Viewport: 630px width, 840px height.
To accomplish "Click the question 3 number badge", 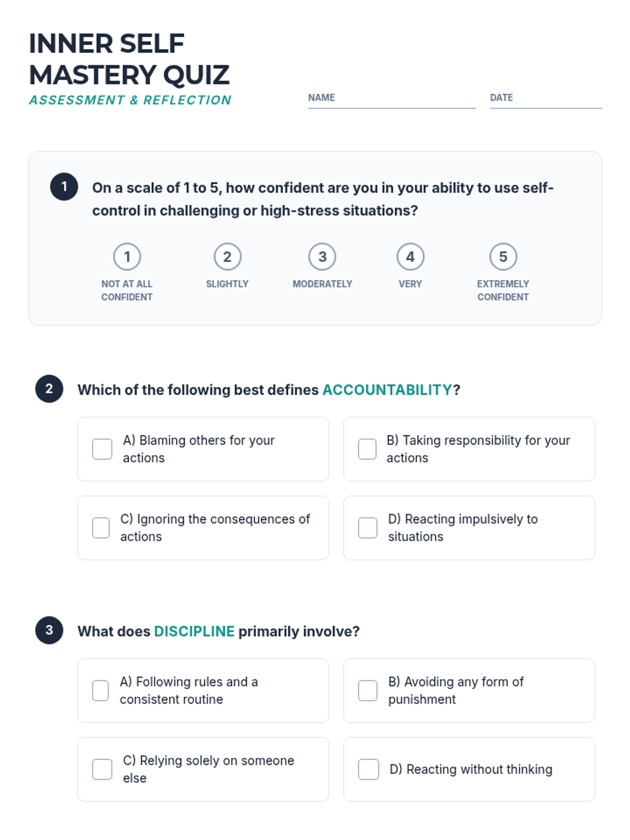I will click(x=49, y=631).
